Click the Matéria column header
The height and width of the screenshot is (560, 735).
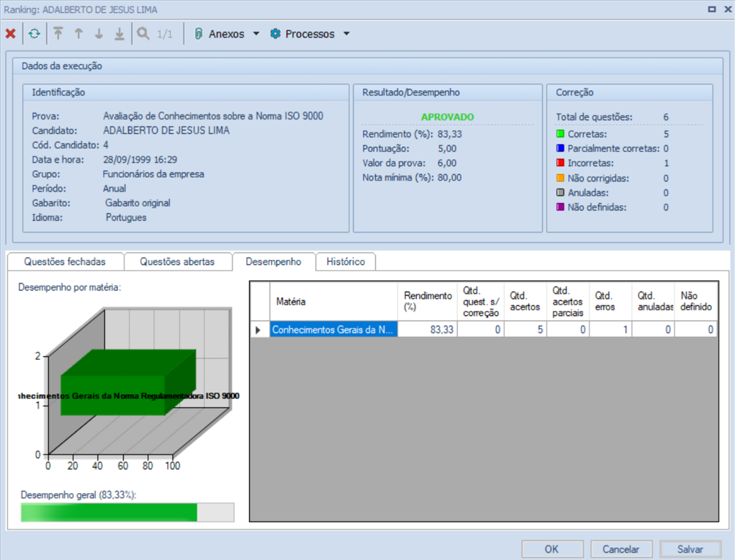(333, 302)
